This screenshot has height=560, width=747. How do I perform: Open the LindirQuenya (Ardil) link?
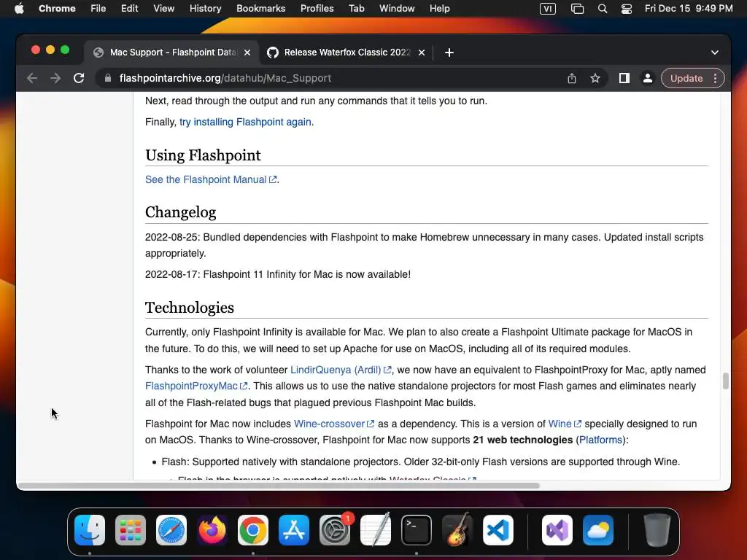(341, 370)
